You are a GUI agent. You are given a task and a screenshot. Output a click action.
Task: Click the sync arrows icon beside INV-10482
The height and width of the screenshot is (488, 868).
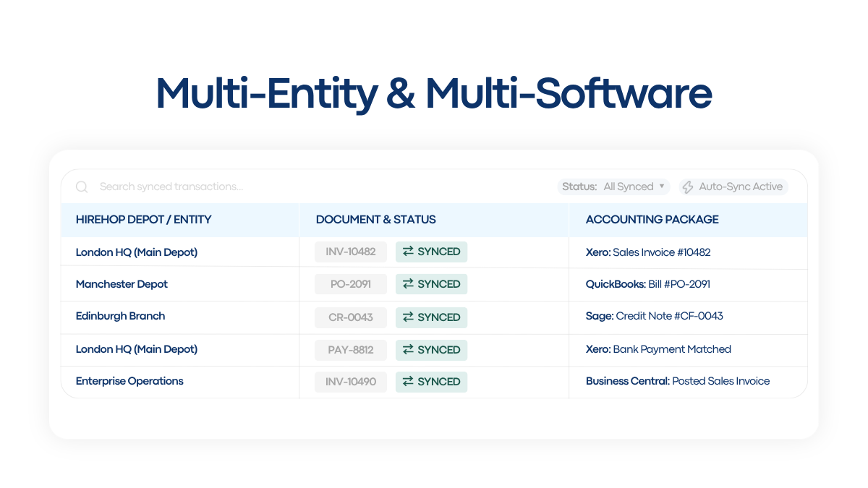[x=409, y=252]
